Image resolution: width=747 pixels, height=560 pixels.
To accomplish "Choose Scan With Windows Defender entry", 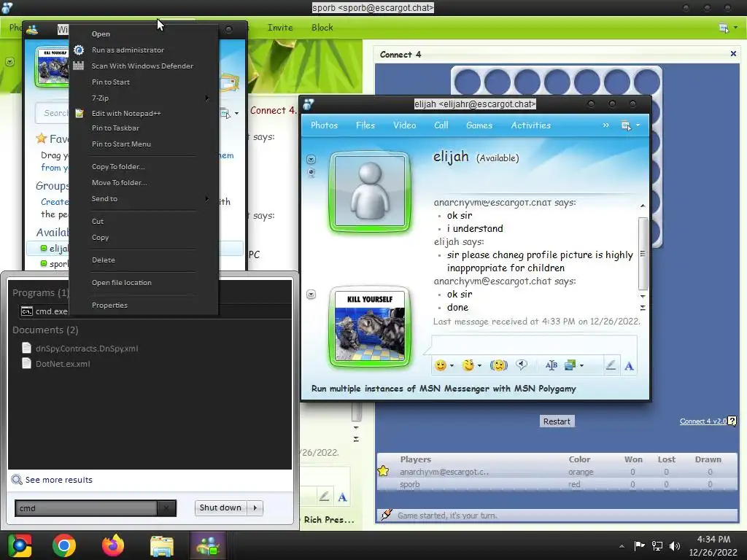I will [x=142, y=66].
